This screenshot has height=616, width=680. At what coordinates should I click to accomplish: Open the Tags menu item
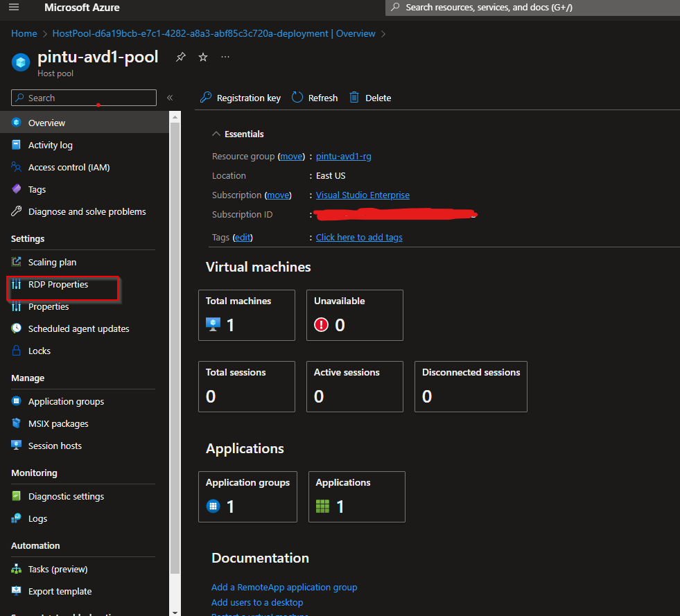(x=84, y=189)
